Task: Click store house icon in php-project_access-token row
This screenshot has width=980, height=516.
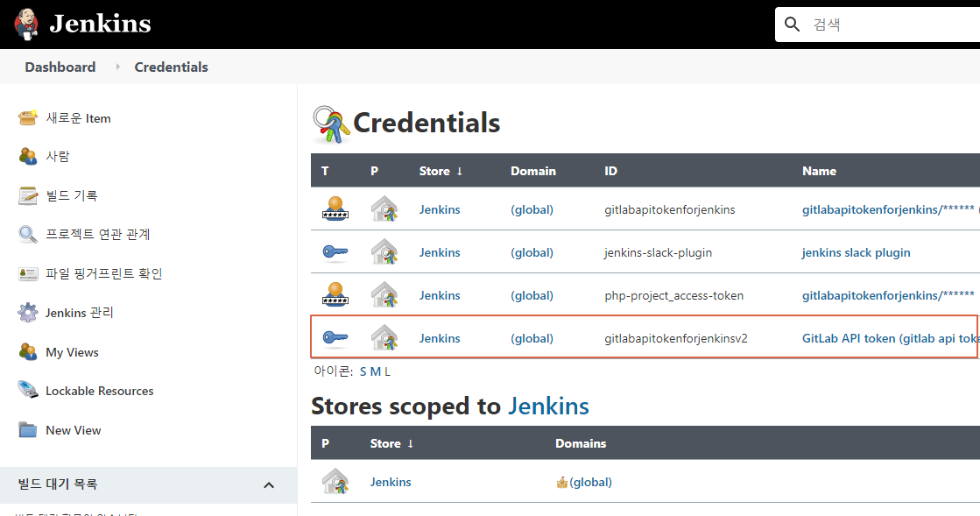Action: click(384, 294)
